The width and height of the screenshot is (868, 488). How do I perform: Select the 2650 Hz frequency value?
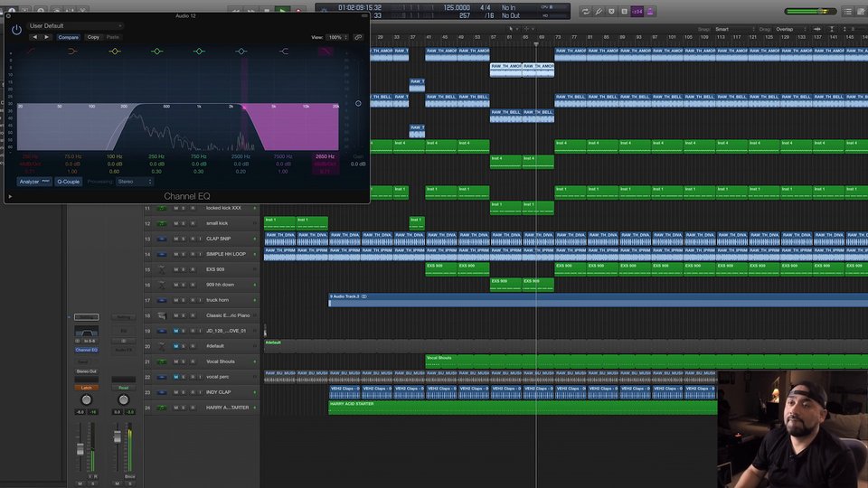click(x=325, y=156)
